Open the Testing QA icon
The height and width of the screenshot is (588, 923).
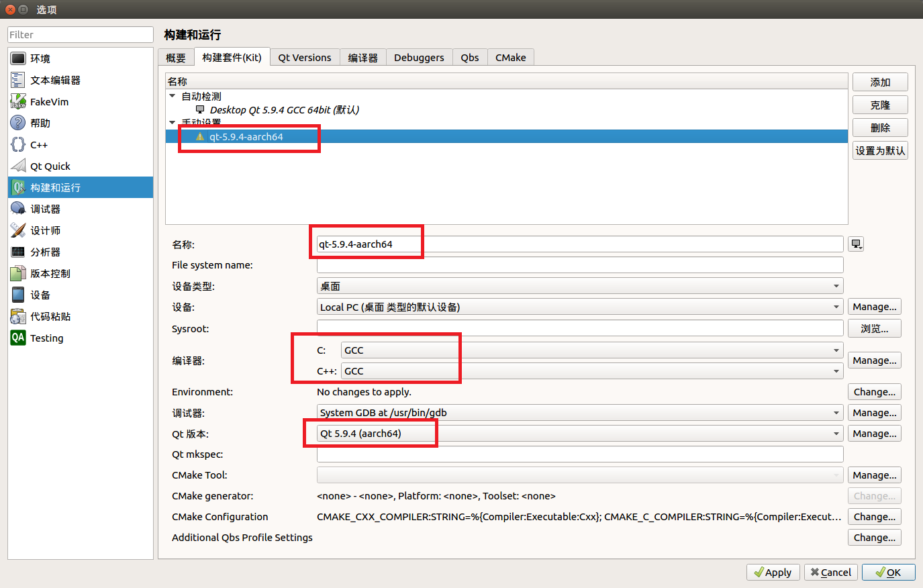18,338
